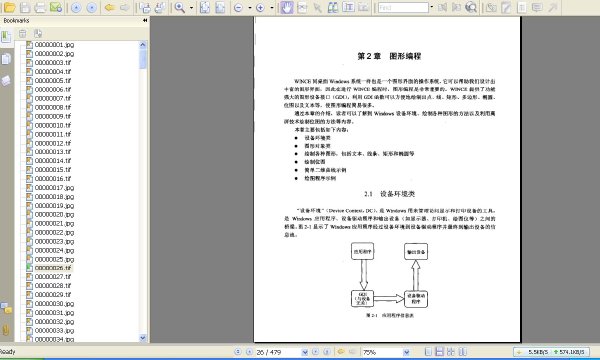Click the comment note tool icon

point(537,7)
